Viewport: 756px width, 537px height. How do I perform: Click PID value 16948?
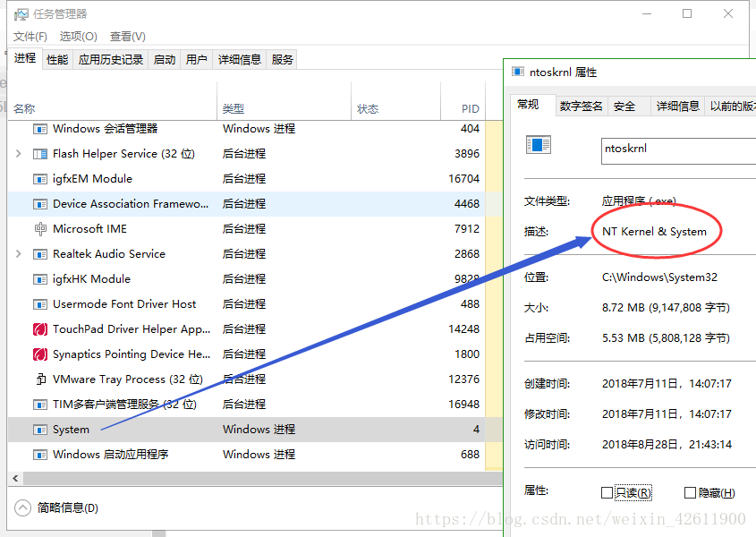(x=463, y=405)
